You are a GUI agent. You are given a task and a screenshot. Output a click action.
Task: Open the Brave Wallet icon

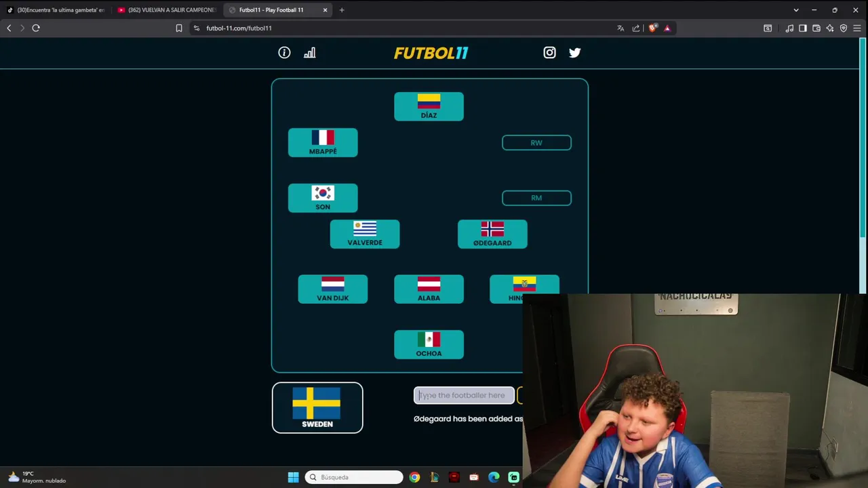816,28
